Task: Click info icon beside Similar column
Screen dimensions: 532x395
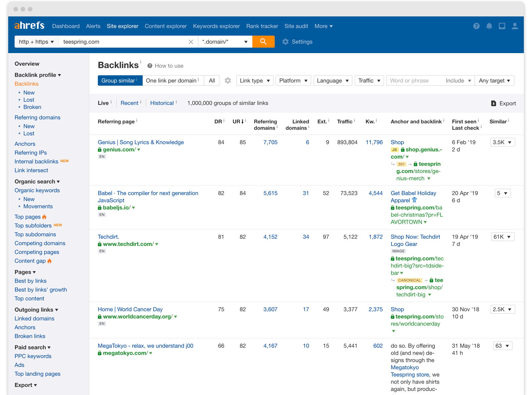Action: click(x=508, y=120)
